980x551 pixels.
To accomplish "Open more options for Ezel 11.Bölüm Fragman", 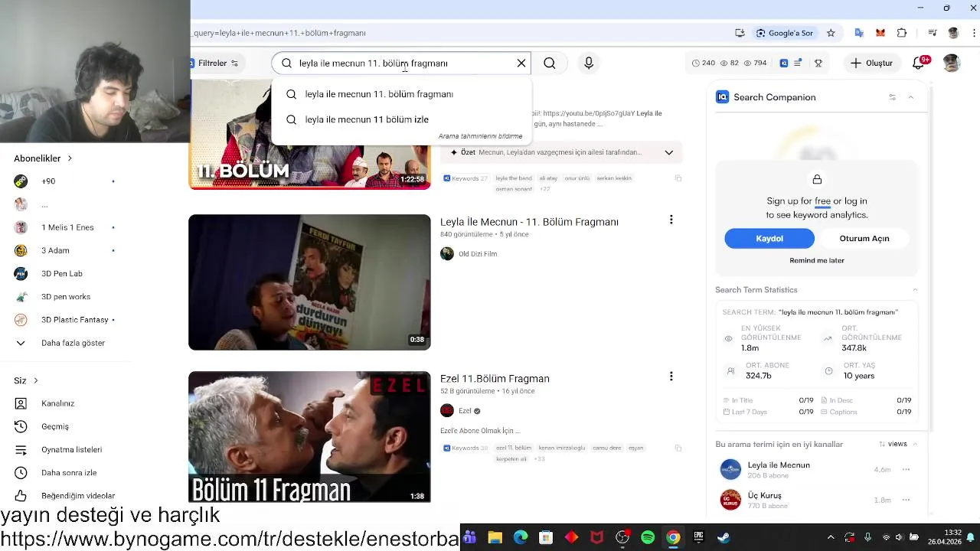I will [671, 377].
